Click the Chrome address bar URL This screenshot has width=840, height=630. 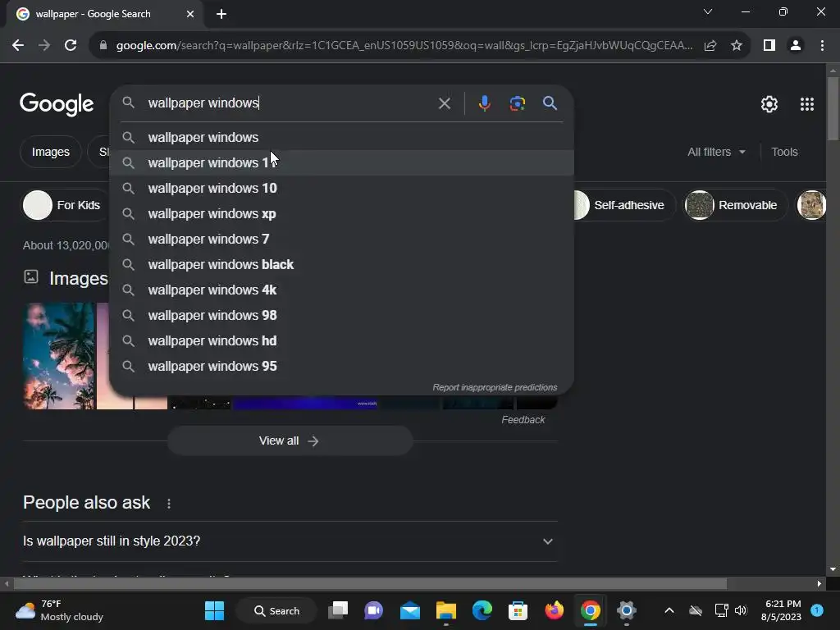tap(404, 46)
